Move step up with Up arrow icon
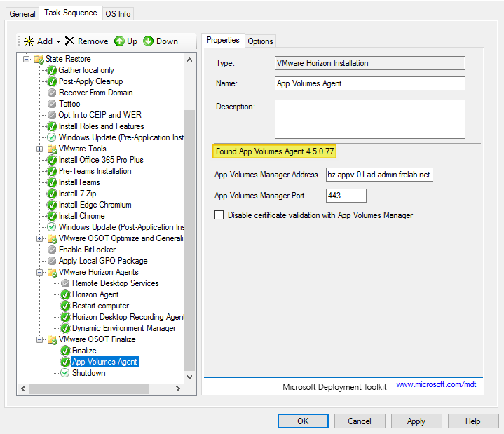Image resolution: width=504 pixels, height=434 pixels. tap(119, 41)
